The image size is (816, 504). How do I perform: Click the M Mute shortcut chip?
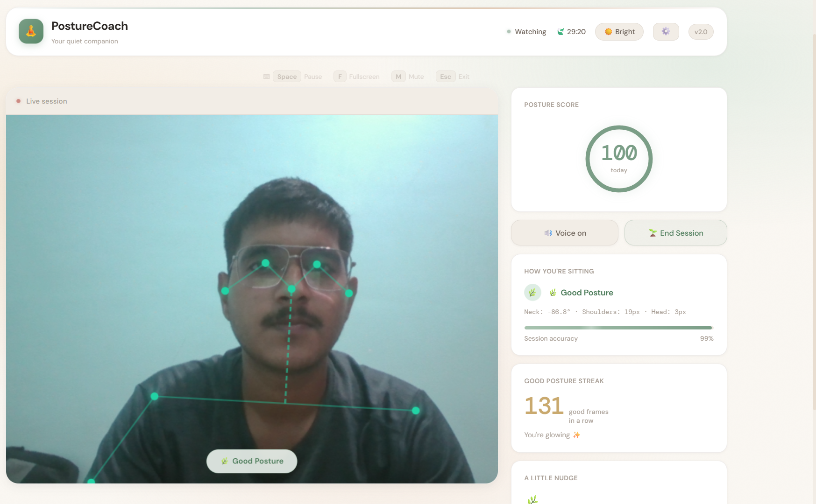(398, 76)
